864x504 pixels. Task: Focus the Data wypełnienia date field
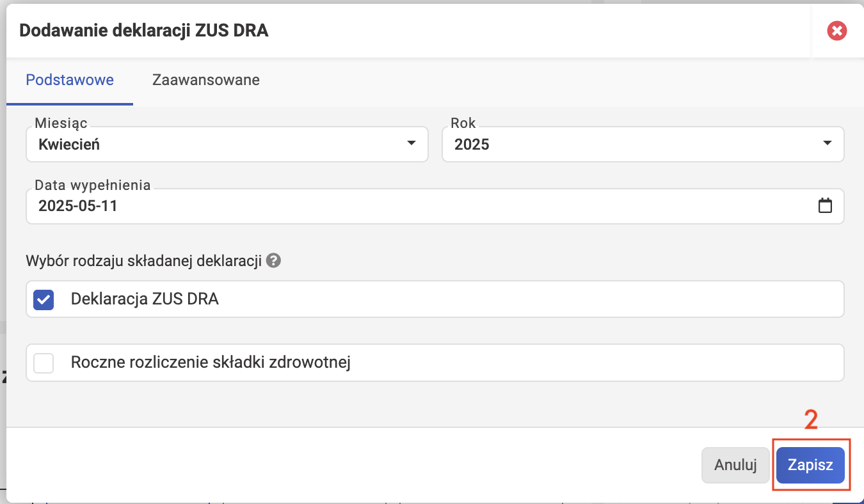435,206
